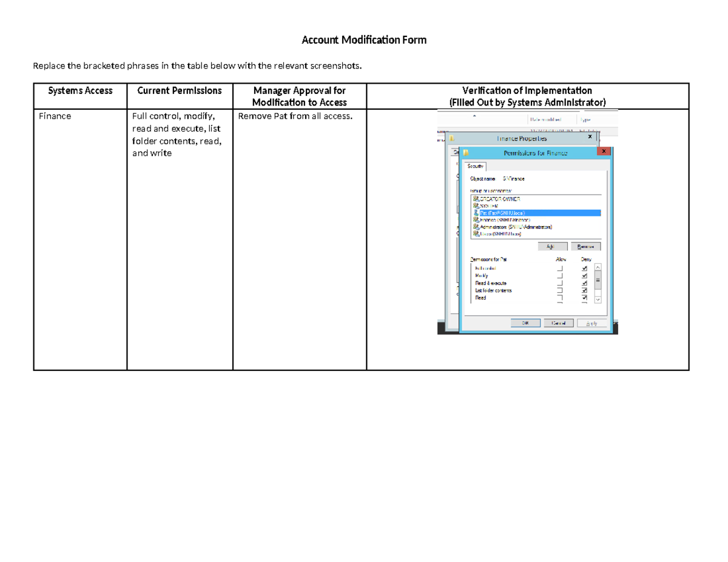Click the CREATOR OWNER group icon
The width and height of the screenshot is (728, 562).
click(x=476, y=199)
